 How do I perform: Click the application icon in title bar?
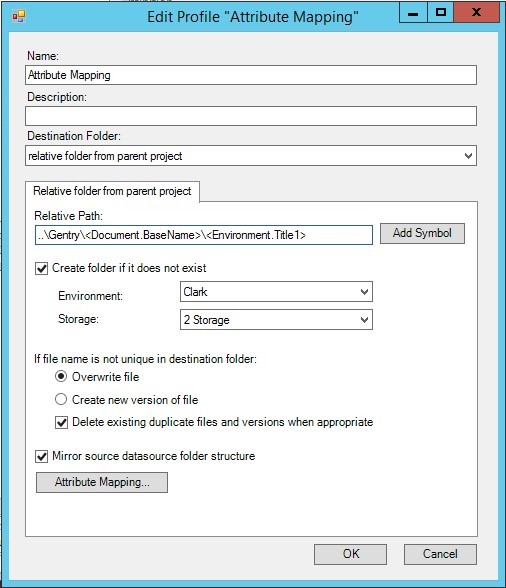pyautogui.click(x=19, y=16)
